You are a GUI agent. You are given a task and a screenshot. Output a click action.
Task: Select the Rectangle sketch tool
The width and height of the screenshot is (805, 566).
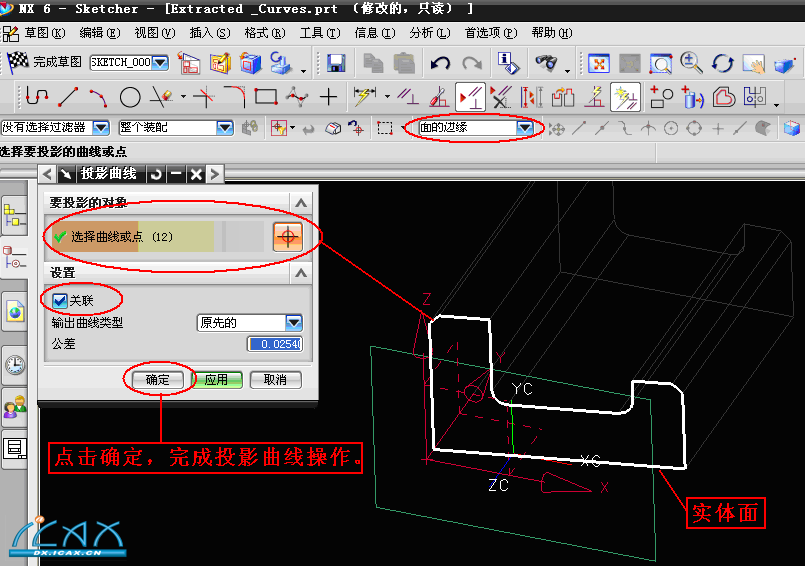(265, 98)
